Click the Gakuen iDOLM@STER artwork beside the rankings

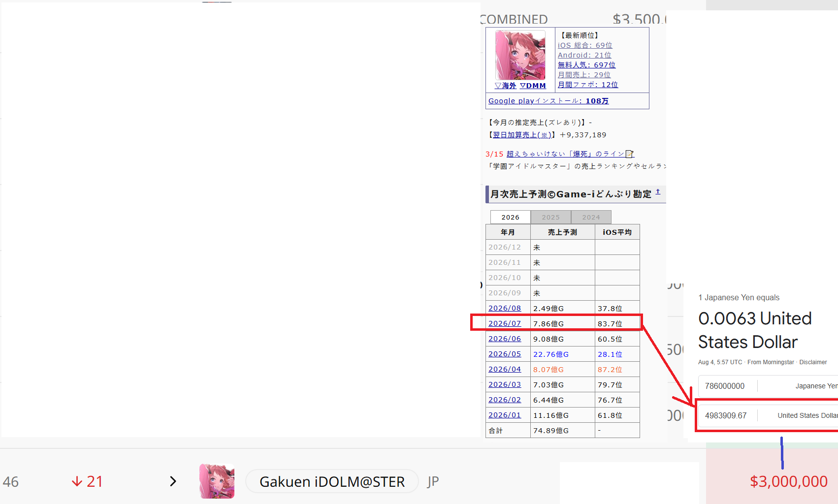pyautogui.click(x=520, y=55)
